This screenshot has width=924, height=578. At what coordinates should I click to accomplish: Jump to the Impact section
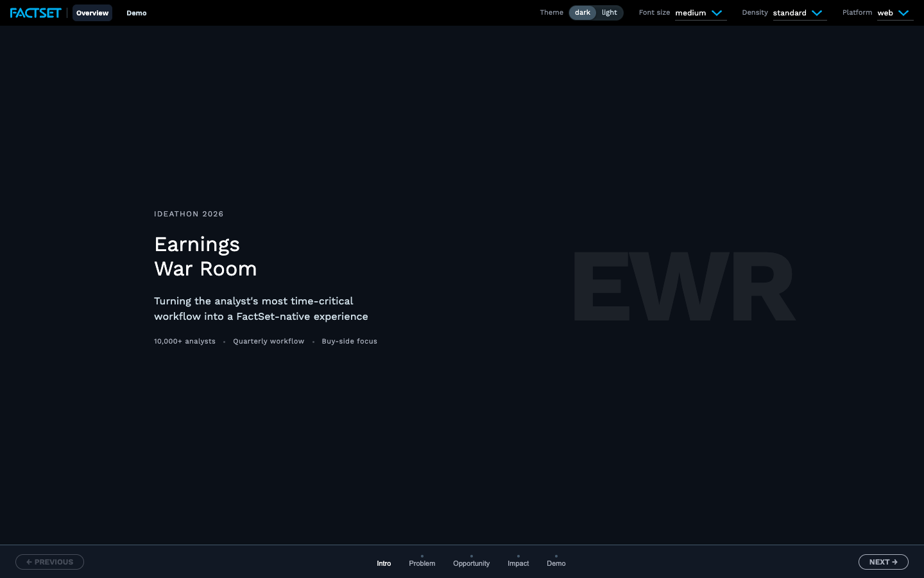(x=518, y=562)
